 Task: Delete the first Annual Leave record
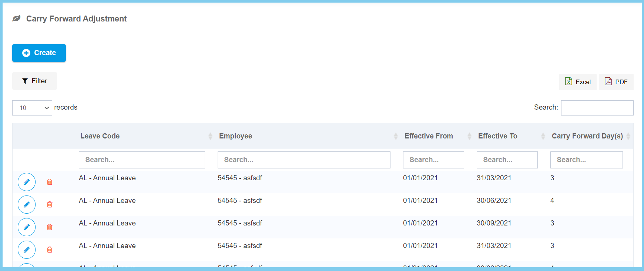tap(50, 182)
